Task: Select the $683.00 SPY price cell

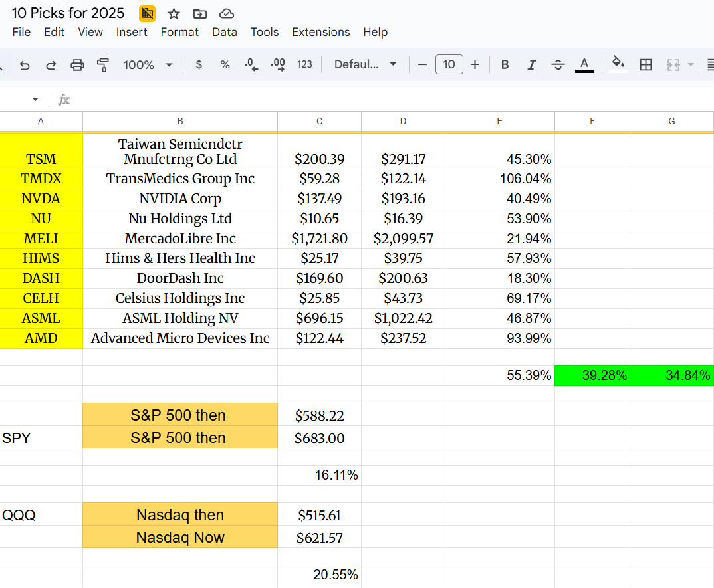Action: coord(319,437)
